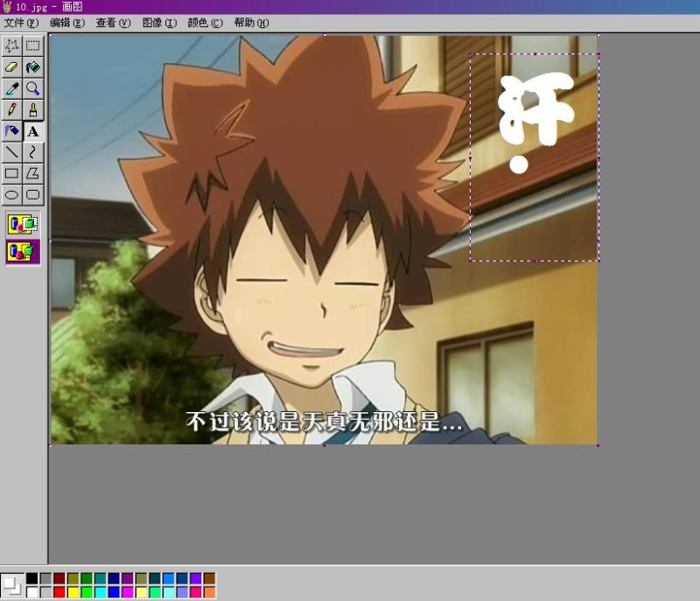Click the subtitle text 不过该说是天真无邪还是…

tap(324, 422)
